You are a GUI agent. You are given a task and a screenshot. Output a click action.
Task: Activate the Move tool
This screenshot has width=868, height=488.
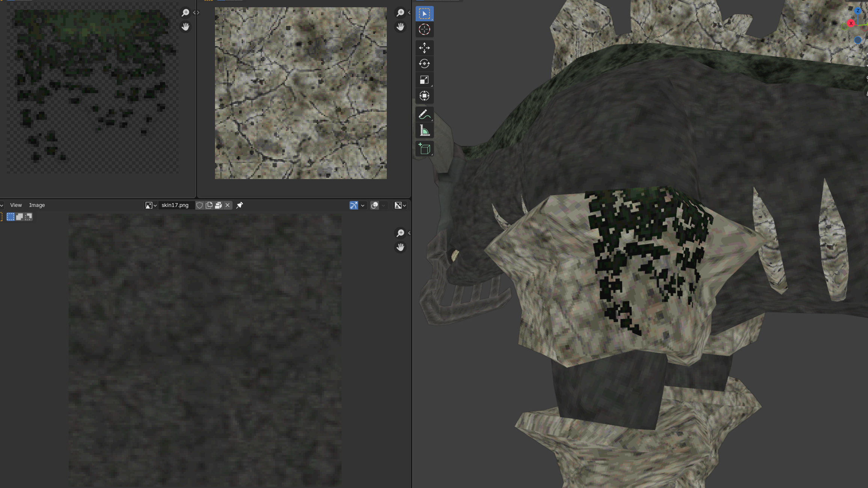coord(424,48)
